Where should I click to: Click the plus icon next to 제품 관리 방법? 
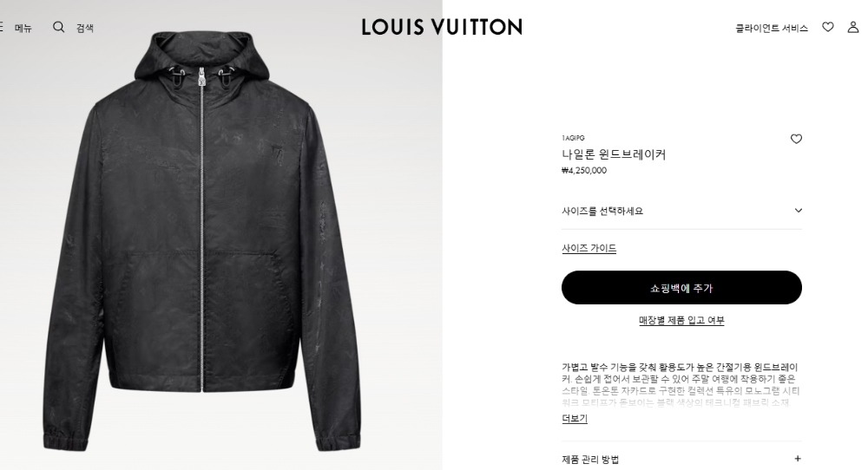coord(798,459)
